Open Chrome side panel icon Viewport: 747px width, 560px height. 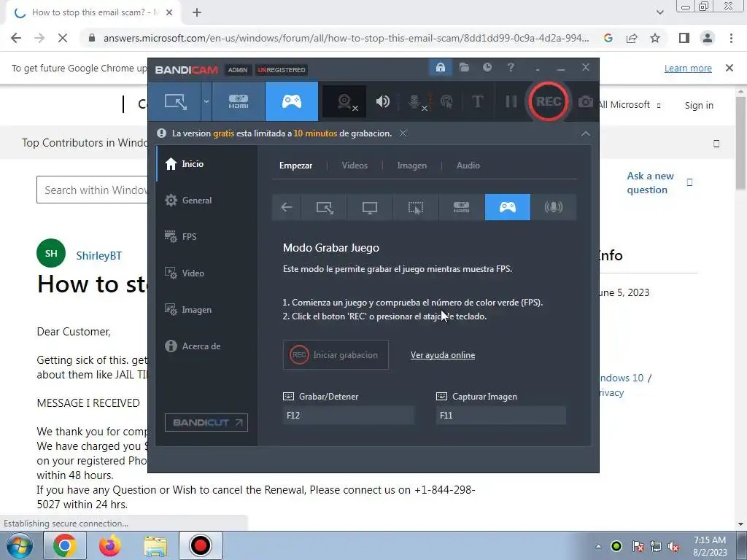684,38
